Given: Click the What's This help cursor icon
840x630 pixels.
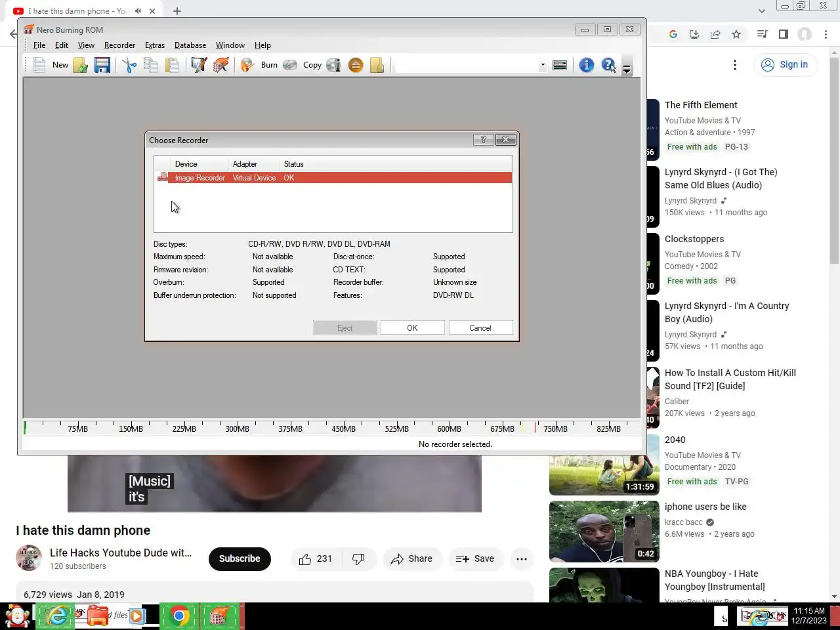Looking at the screenshot, I should coord(609,65).
